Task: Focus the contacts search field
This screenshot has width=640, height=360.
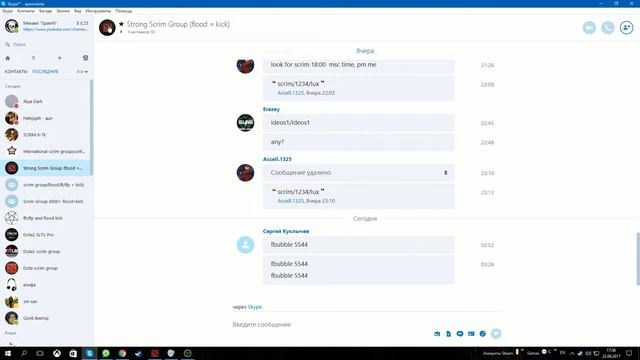Action: (47, 44)
